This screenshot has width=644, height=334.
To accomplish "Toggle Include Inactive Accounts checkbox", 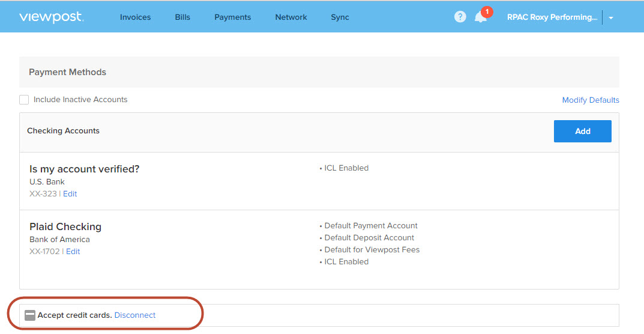I will (24, 100).
